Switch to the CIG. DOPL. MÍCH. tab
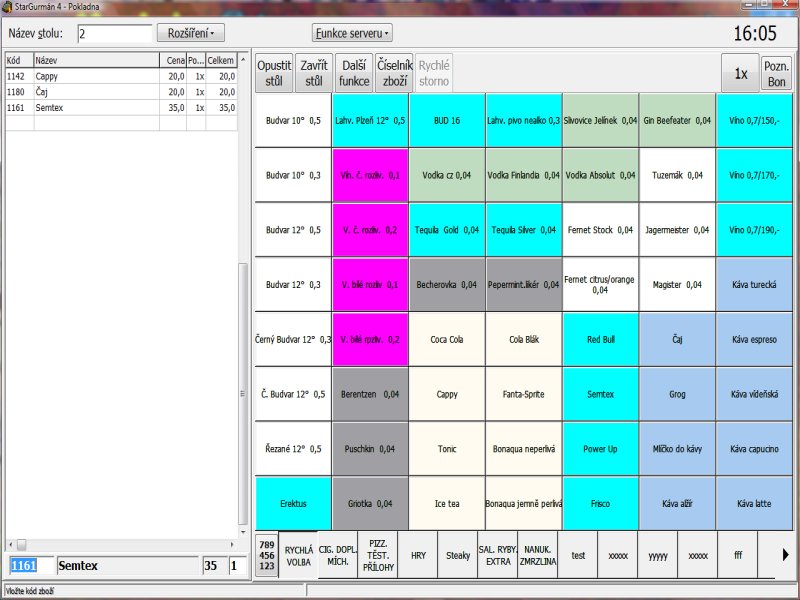The width and height of the screenshot is (800, 600). [338, 555]
